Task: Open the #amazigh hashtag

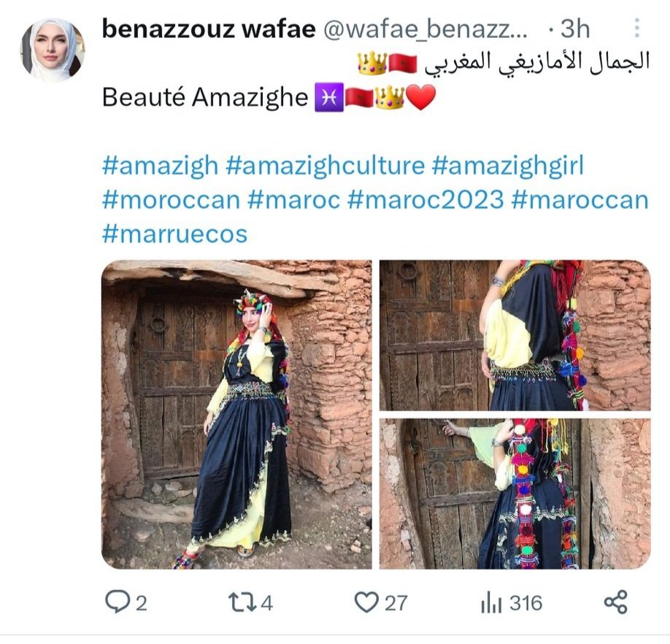Action: click(x=161, y=166)
